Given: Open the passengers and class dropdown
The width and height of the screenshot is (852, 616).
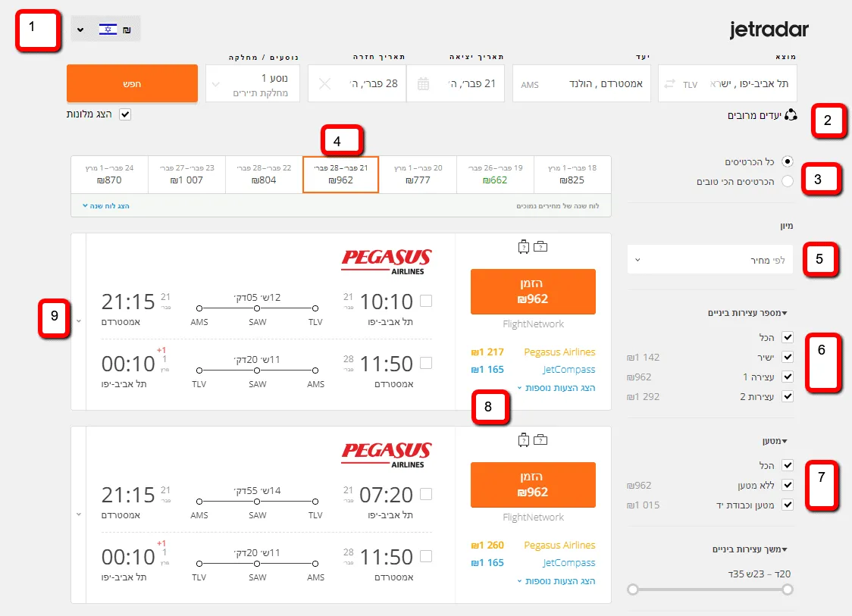Looking at the screenshot, I should tap(253, 84).
